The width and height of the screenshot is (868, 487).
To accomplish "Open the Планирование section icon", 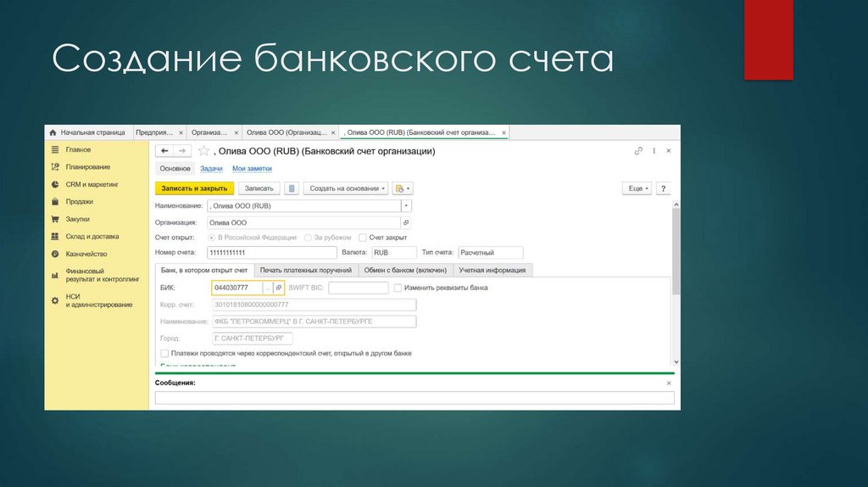I will click(55, 167).
